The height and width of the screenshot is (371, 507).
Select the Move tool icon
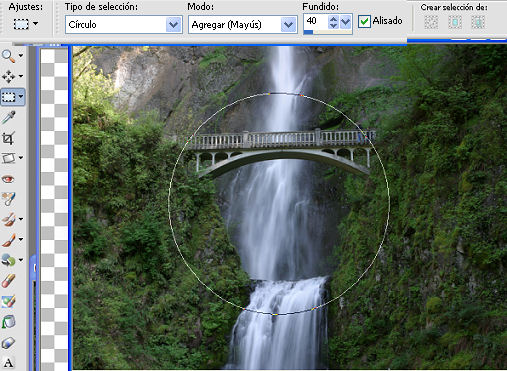(8, 76)
